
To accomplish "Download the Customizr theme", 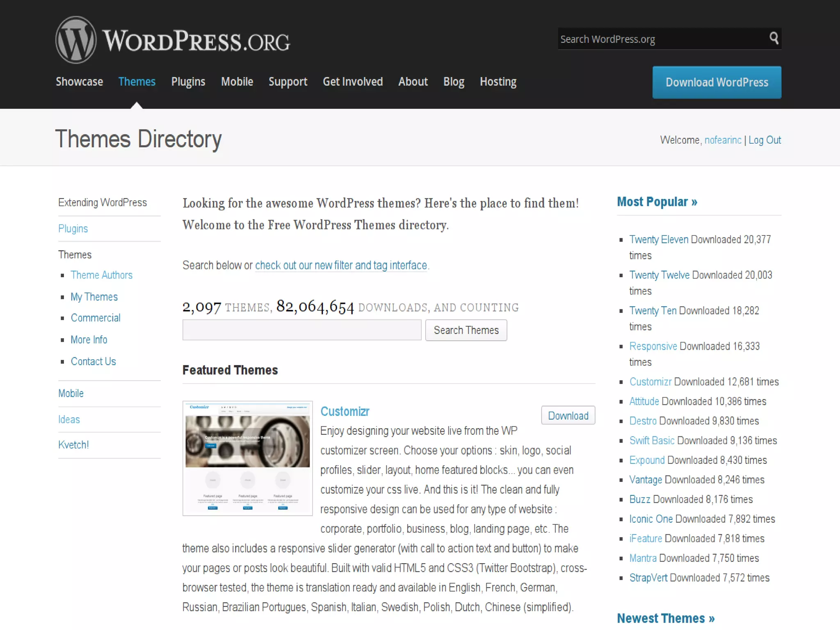I will (x=568, y=415).
